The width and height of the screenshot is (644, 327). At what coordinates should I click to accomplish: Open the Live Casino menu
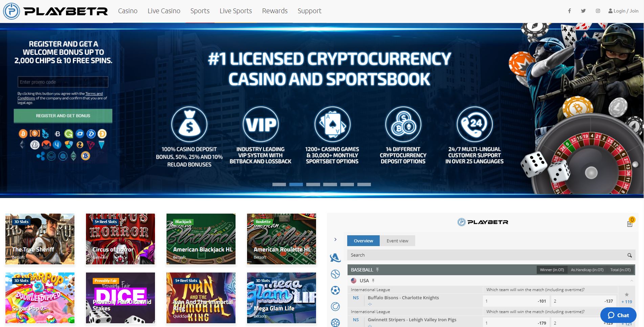click(x=164, y=11)
